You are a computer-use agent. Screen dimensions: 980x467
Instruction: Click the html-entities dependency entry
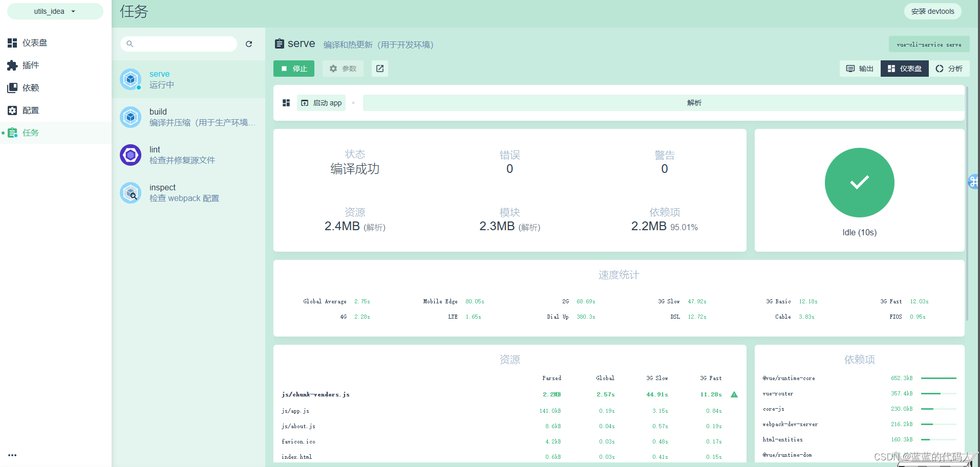pyautogui.click(x=782, y=439)
